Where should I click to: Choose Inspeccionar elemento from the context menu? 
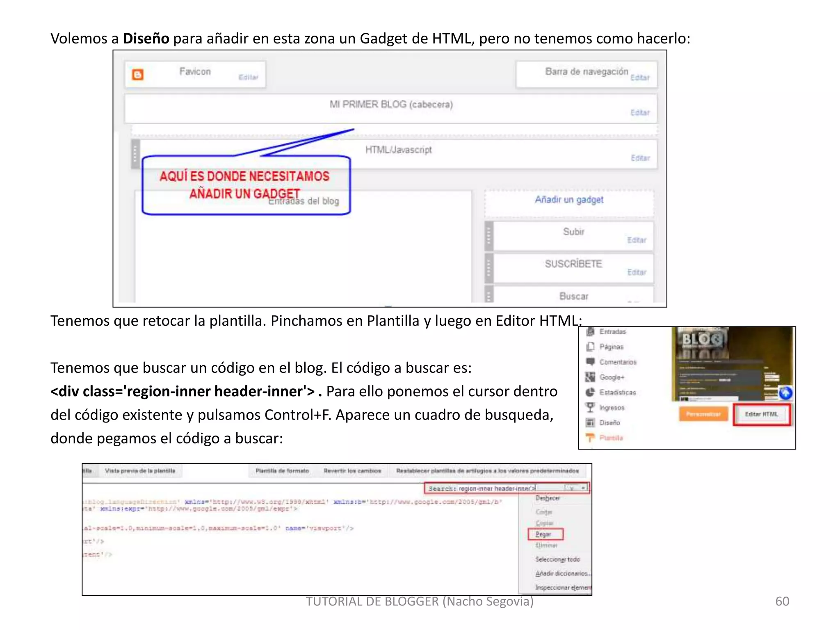pos(563,588)
